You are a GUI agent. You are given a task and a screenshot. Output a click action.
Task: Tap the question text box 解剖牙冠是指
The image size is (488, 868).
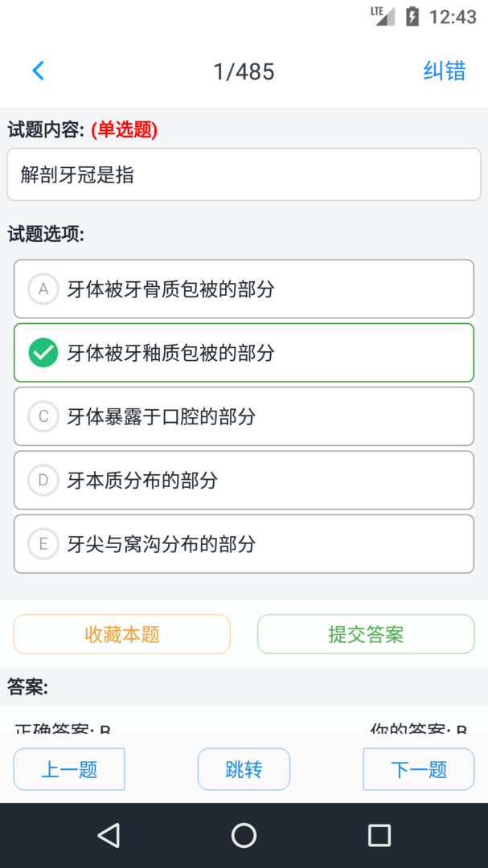(244, 174)
